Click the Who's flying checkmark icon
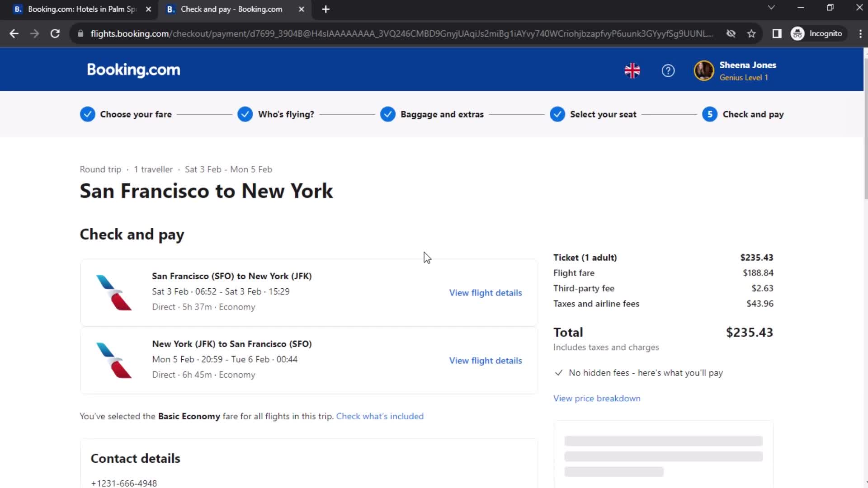The image size is (868, 488). coord(245,114)
